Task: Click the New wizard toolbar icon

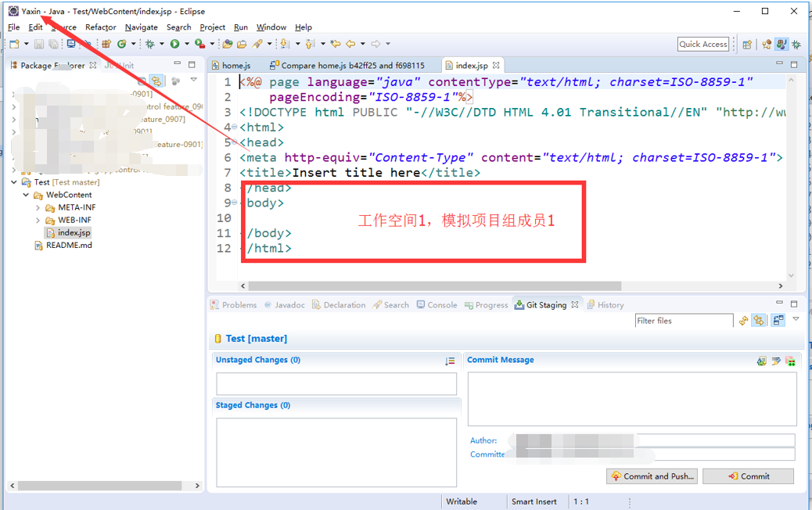Action: (15, 44)
